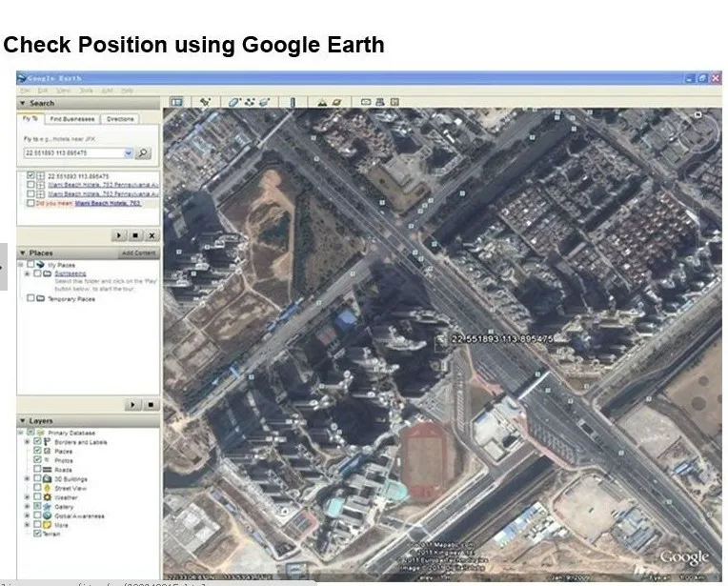Collapse the Layers panel

[22, 421]
